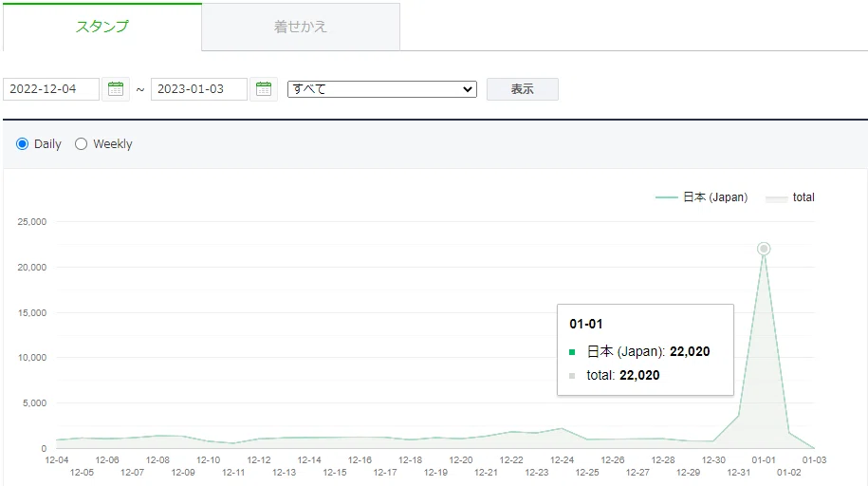
Task: Click the 01-03 x-axis date label
Action: click(x=814, y=460)
